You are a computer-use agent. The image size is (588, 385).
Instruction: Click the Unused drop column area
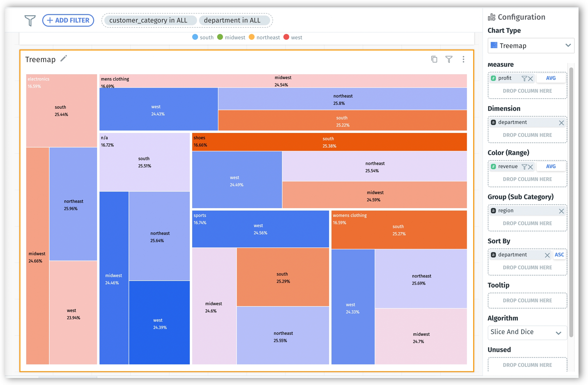[x=527, y=365]
